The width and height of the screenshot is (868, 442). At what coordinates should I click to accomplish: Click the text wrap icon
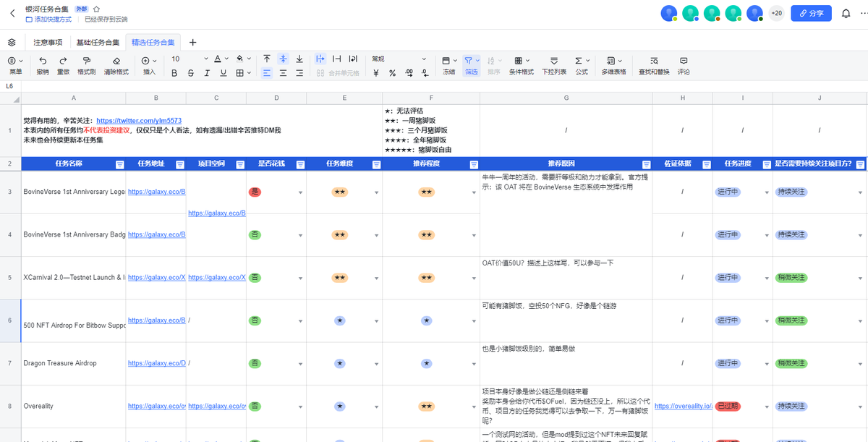(353, 59)
